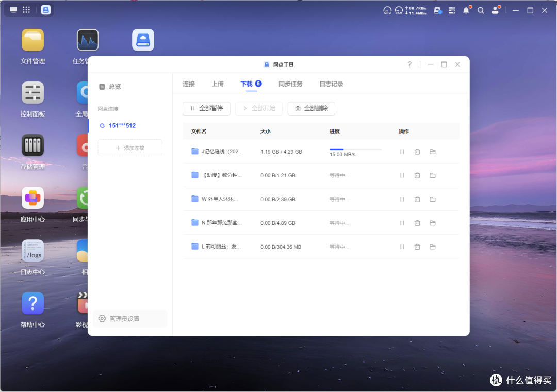This screenshot has height=392, width=557.
Task: Open the 帮助中心 desktop icon
Action: (x=32, y=303)
